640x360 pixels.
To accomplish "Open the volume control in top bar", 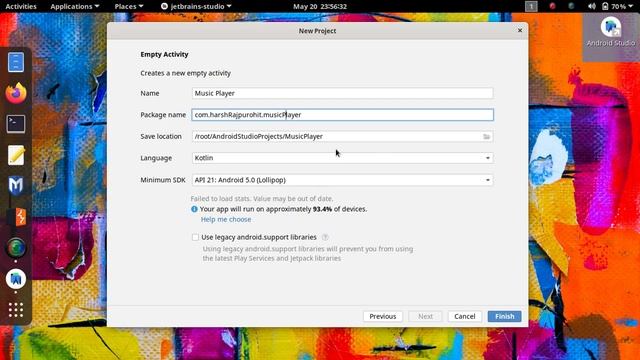I will point(592,6).
